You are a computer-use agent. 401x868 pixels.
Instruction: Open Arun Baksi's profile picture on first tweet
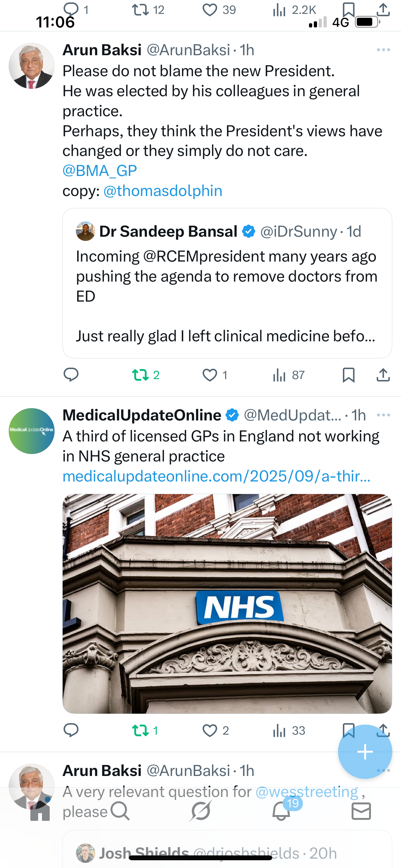[x=32, y=66]
